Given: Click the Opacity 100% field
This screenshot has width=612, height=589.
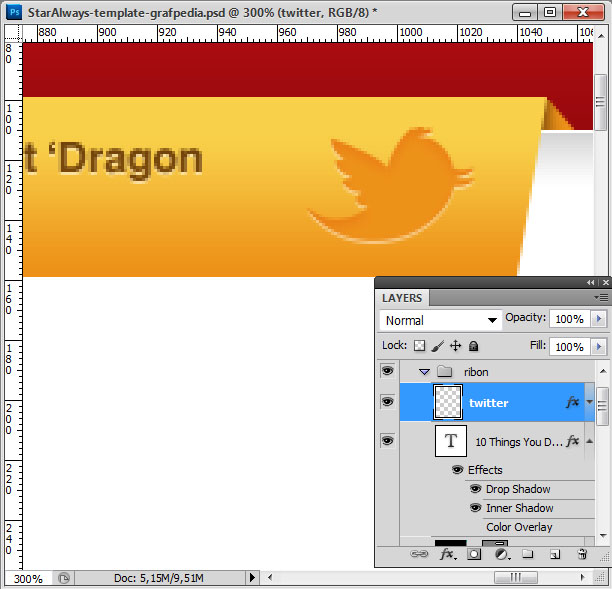Looking at the screenshot, I should [570, 319].
